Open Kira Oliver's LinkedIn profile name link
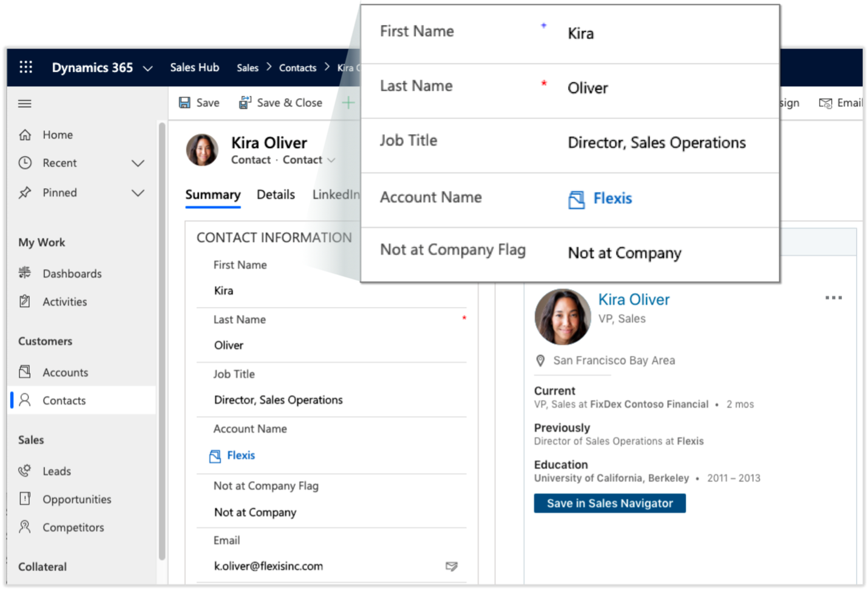This screenshot has width=868, height=591. point(634,300)
